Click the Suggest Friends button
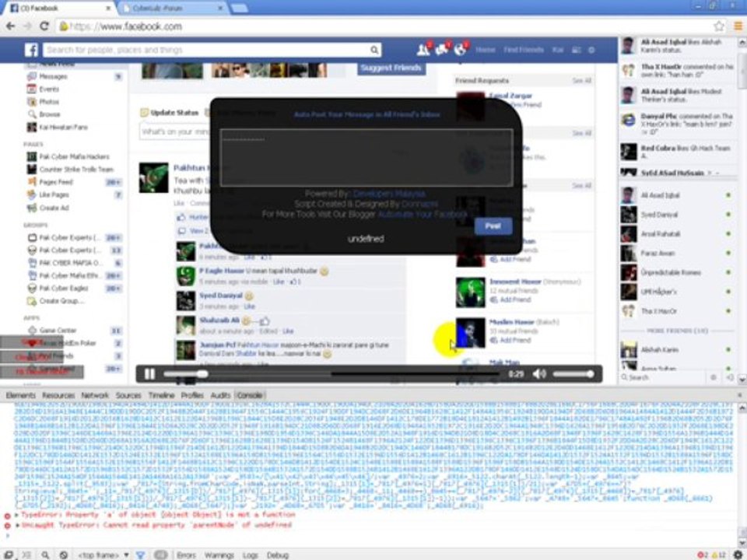Screen dimensions: 747x560 [391, 68]
